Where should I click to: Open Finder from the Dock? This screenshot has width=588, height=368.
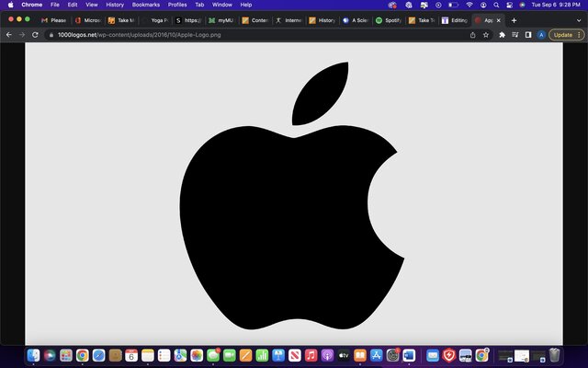click(33, 355)
